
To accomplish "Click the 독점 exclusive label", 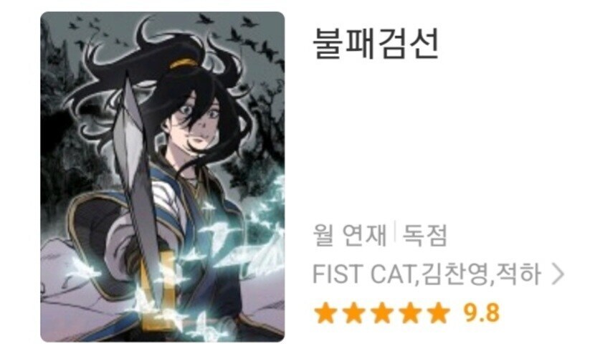I will point(424,235).
